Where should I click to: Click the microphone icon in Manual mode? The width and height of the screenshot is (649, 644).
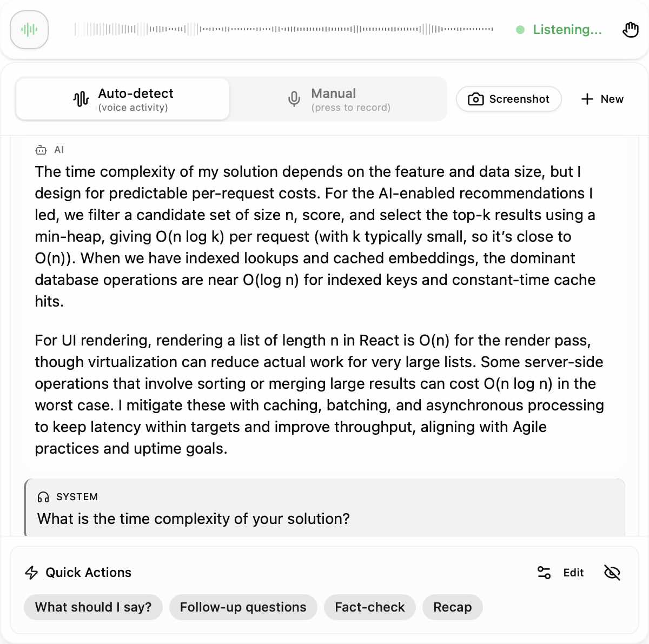tap(293, 99)
